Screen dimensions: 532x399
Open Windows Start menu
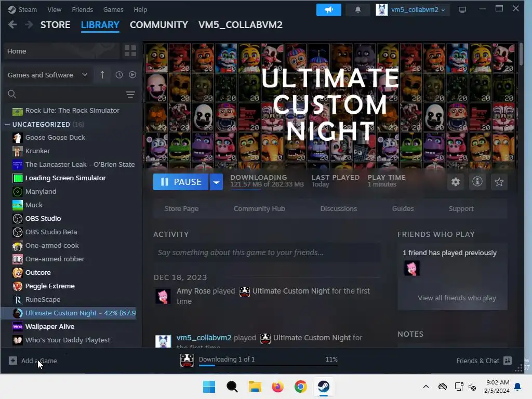coord(209,387)
